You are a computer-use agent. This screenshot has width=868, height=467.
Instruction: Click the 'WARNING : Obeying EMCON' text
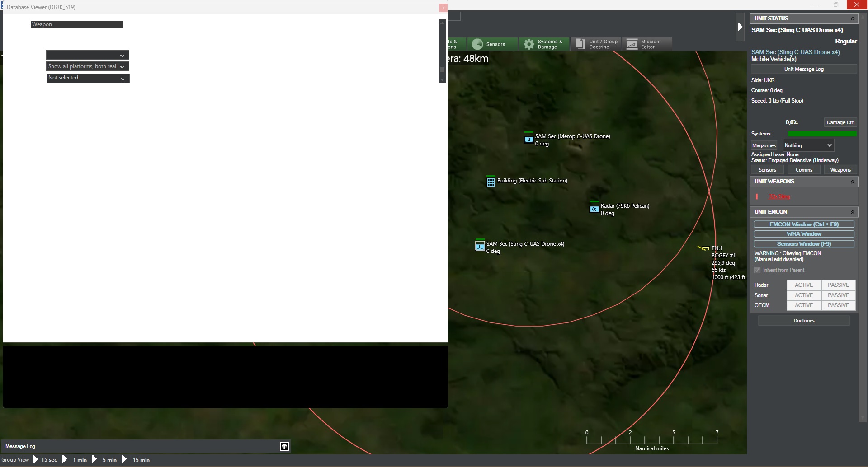[788, 253]
